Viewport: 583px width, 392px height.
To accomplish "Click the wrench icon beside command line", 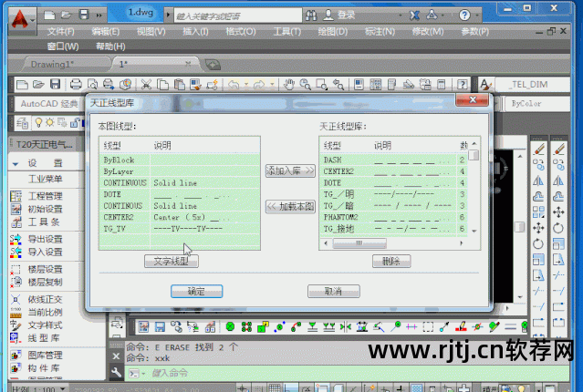I will (x=117, y=372).
